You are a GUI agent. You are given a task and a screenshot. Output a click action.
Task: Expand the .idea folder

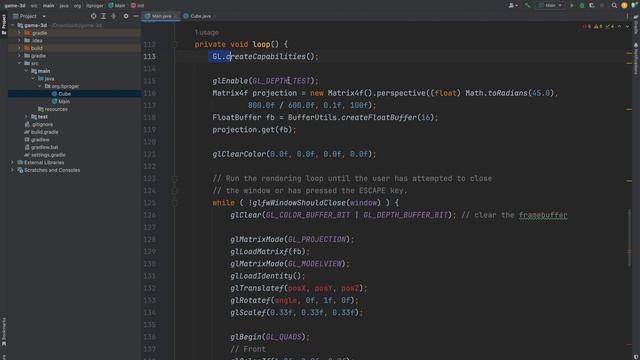coord(19,40)
